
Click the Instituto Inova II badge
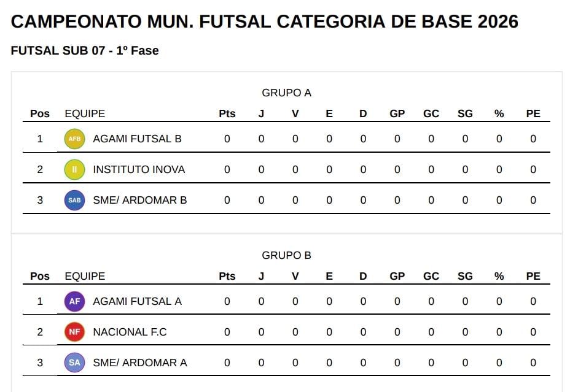pos(74,169)
